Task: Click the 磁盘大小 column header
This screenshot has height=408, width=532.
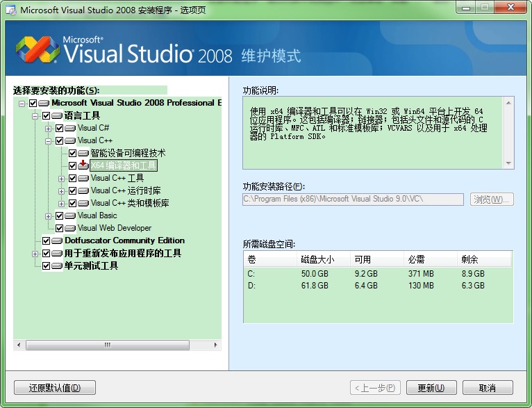Action: (x=324, y=259)
